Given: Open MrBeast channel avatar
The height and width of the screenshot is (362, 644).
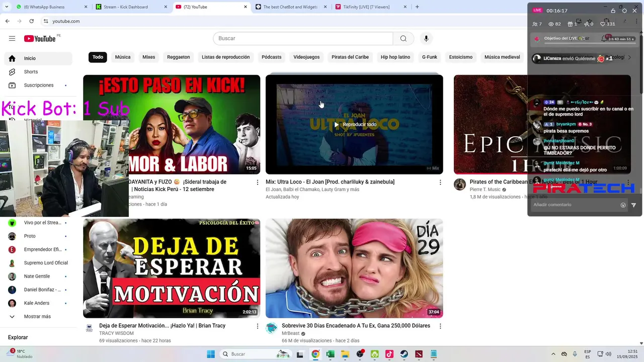Looking at the screenshot, I should tap(272, 328).
